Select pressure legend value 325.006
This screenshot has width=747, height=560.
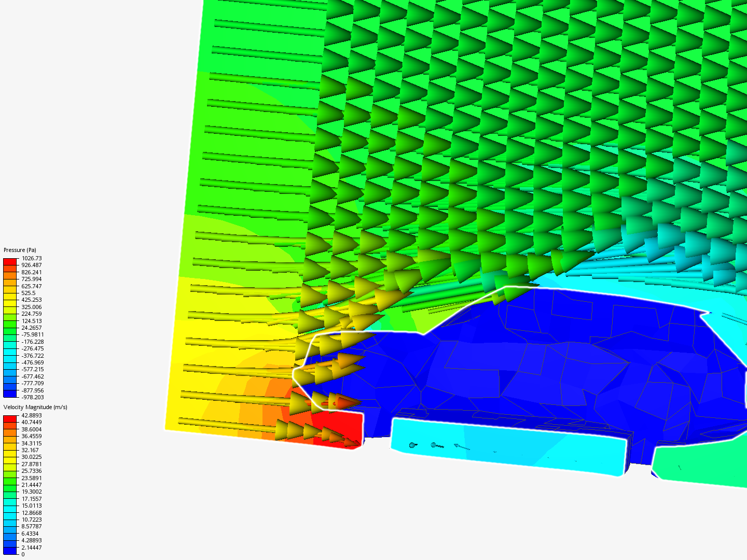click(x=32, y=307)
